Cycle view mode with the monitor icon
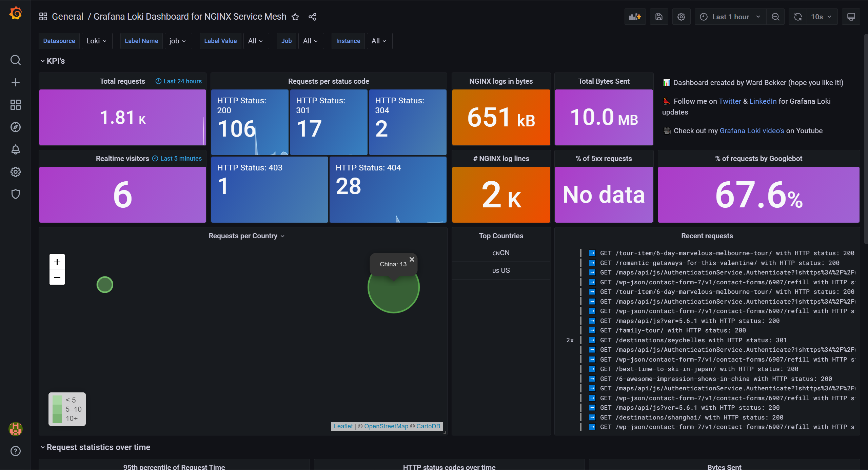 [851, 17]
